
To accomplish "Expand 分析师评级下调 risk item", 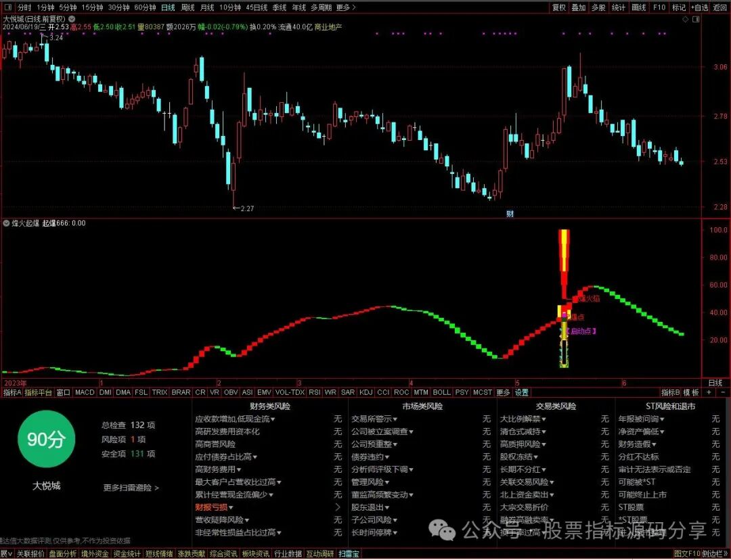I will click(382, 469).
